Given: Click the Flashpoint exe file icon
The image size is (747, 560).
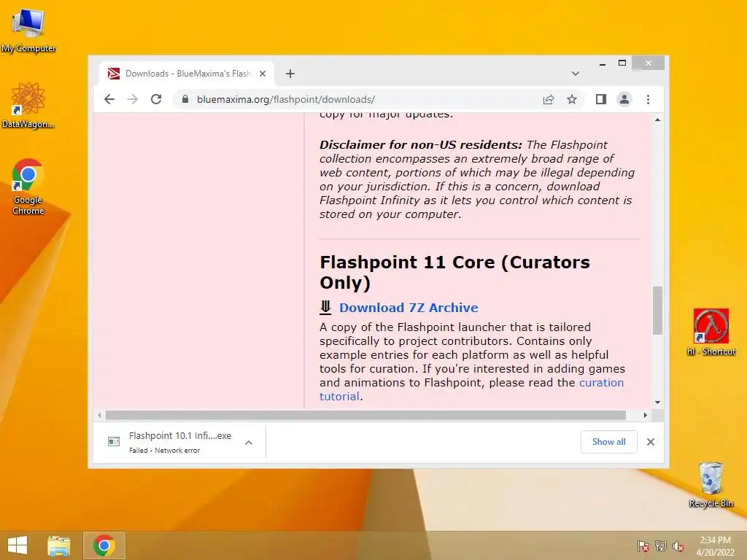Looking at the screenshot, I should click(114, 442).
